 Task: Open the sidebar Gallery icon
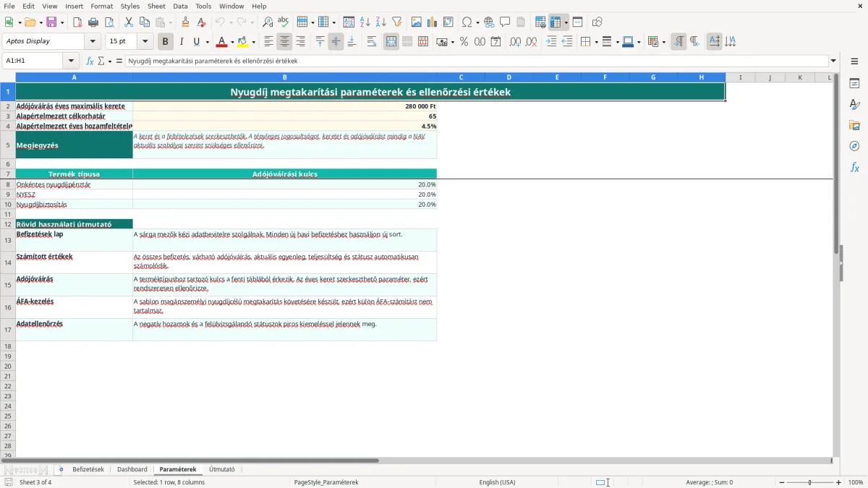pyautogui.click(x=854, y=125)
